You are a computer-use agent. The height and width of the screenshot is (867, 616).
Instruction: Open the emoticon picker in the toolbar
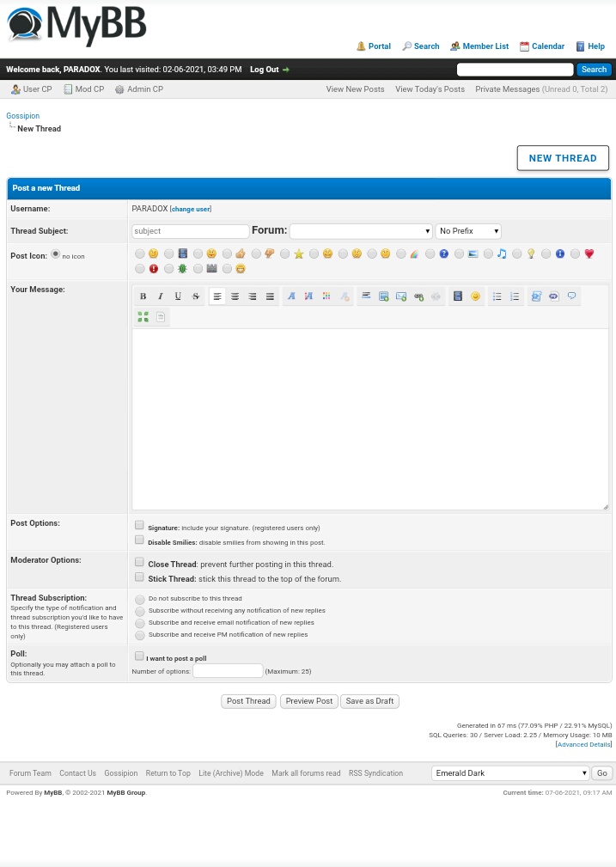[x=475, y=296]
